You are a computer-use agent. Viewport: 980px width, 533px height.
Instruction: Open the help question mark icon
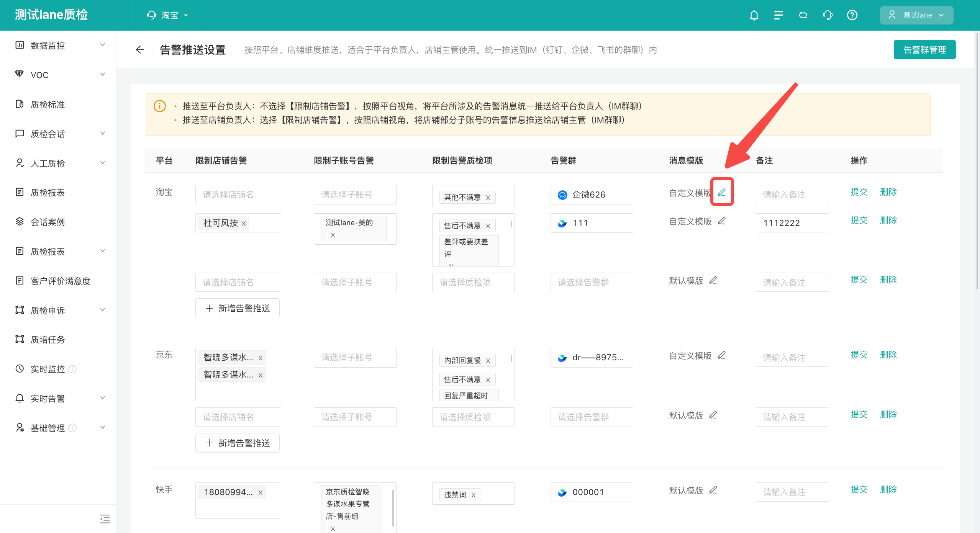852,15
